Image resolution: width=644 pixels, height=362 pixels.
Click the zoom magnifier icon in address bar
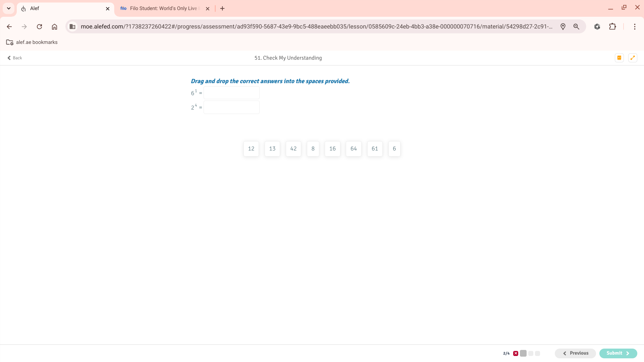coord(576,26)
